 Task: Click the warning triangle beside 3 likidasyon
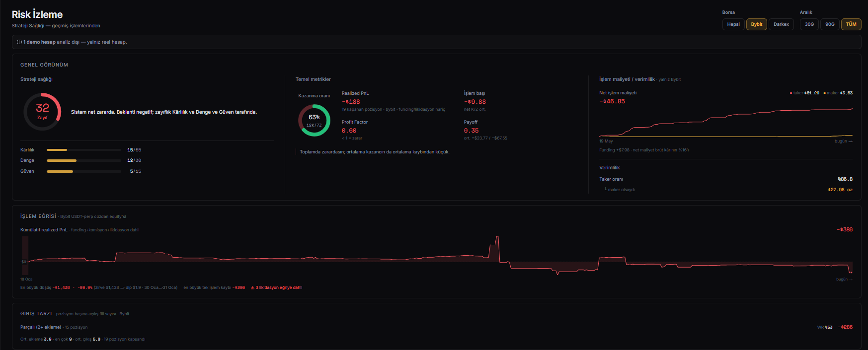[x=252, y=287]
